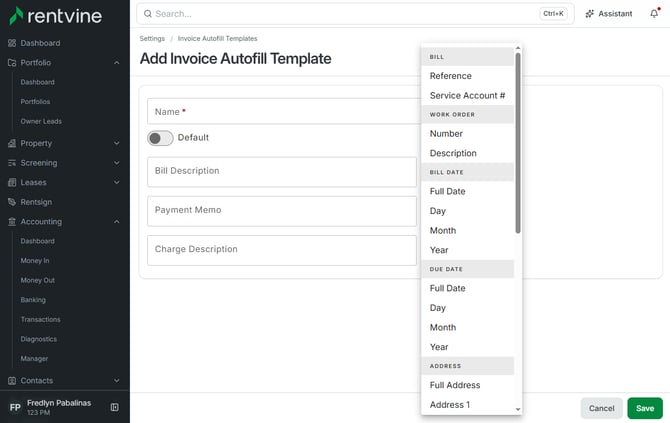Choose Full Address in dropdown list

click(467, 385)
